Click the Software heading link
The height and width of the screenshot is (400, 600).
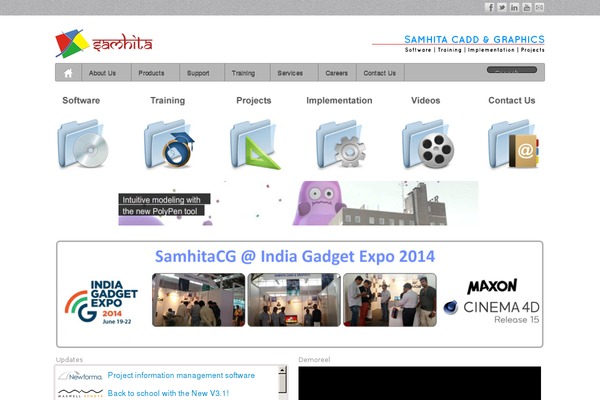[x=81, y=101]
